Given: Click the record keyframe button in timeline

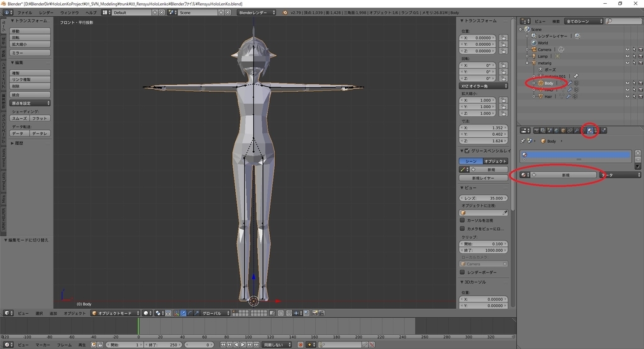Looking at the screenshot, I should click(x=300, y=345).
